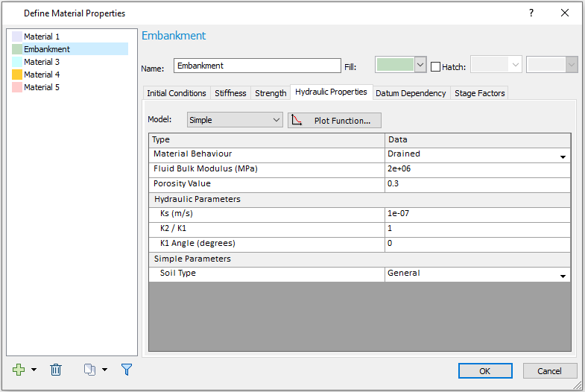585x392 pixels.
Task: Select Material 4 orange swatch in list
Action: click(17, 75)
